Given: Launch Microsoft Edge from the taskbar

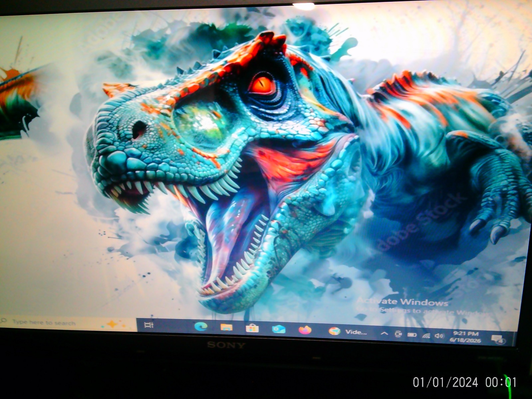Looking at the screenshot, I should pyautogui.click(x=201, y=327).
